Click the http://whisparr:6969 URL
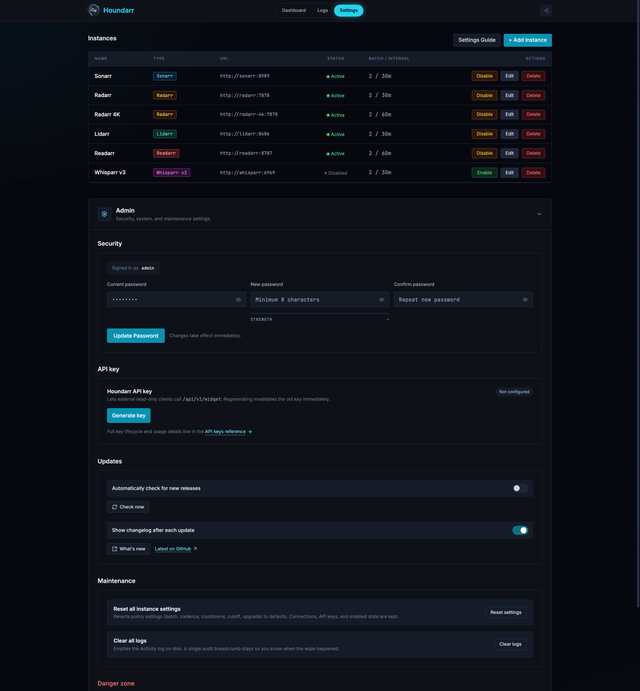This screenshot has width=640, height=691. click(247, 173)
